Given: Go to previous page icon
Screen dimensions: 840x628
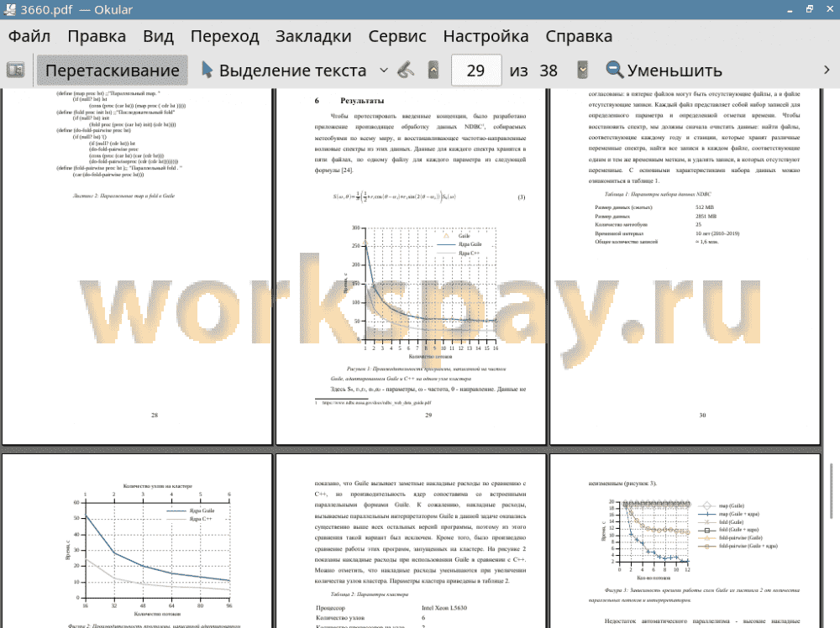Looking at the screenshot, I should click(433, 71).
